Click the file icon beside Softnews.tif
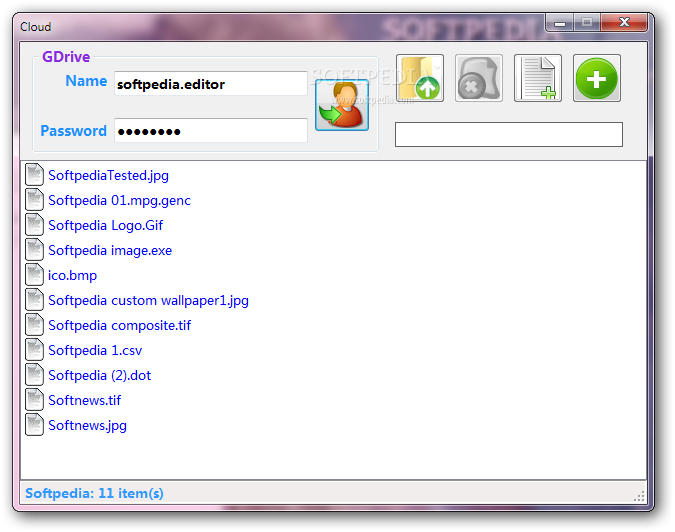The image size is (675, 532). pos(34,399)
